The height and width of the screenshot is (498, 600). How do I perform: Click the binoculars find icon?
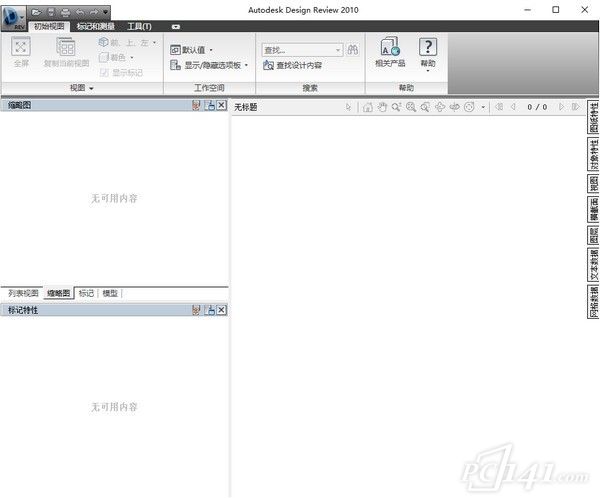point(352,50)
